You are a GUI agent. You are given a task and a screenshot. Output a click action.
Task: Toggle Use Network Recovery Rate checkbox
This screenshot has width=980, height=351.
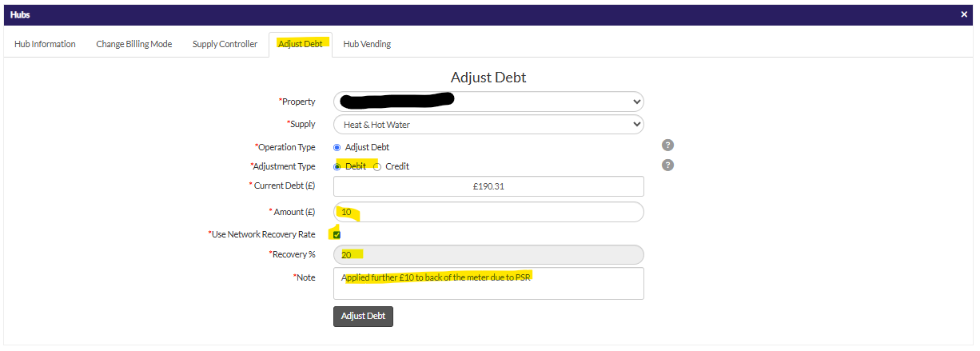[x=337, y=234]
